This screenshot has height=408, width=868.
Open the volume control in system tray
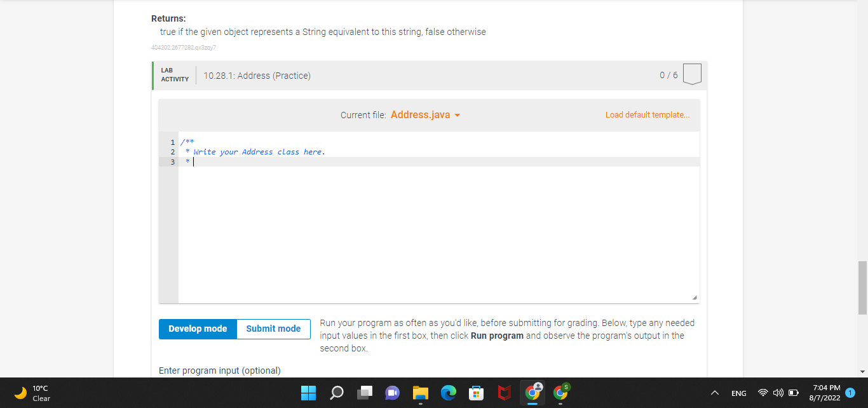coord(778,393)
